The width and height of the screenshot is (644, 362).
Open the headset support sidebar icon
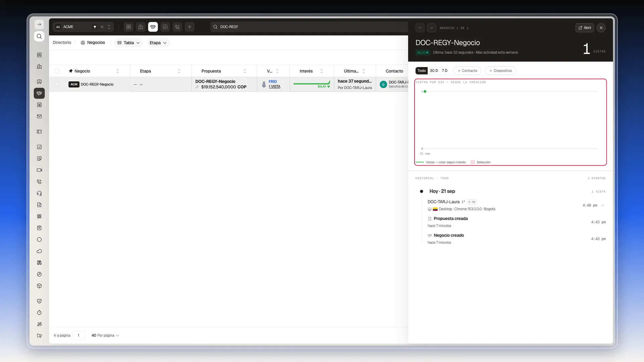(x=39, y=193)
